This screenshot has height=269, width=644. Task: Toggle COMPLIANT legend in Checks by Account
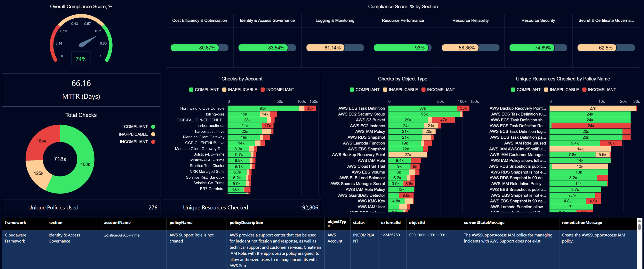tap(204, 90)
